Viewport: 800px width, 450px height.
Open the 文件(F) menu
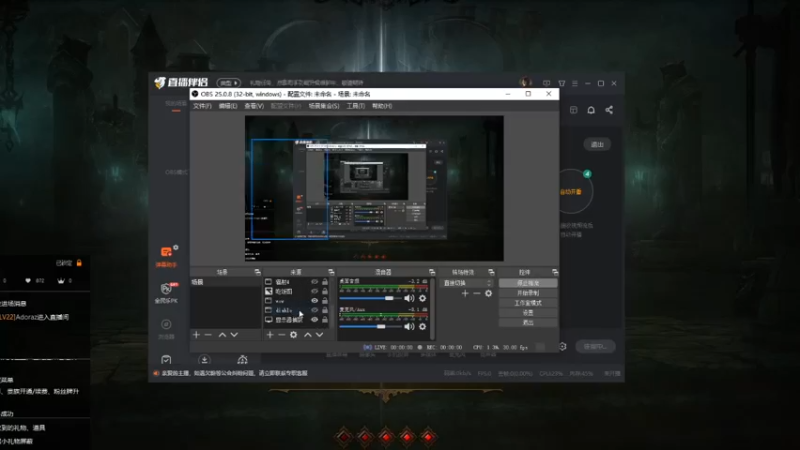click(x=202, y=106)
